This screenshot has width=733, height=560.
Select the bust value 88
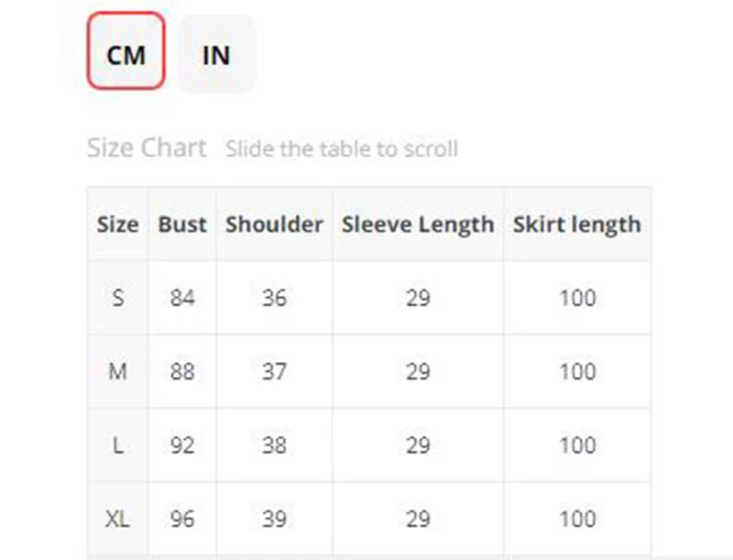point(182,371)
